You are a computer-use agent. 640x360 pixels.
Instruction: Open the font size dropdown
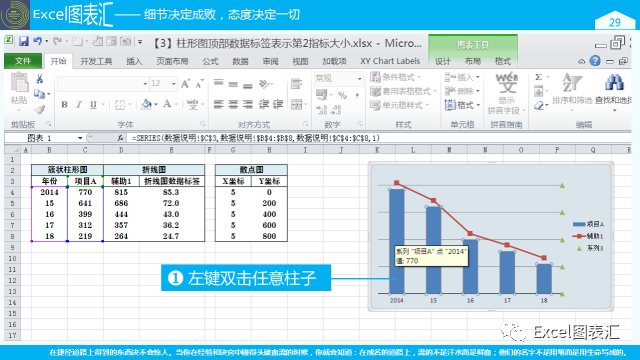point(173,84)
